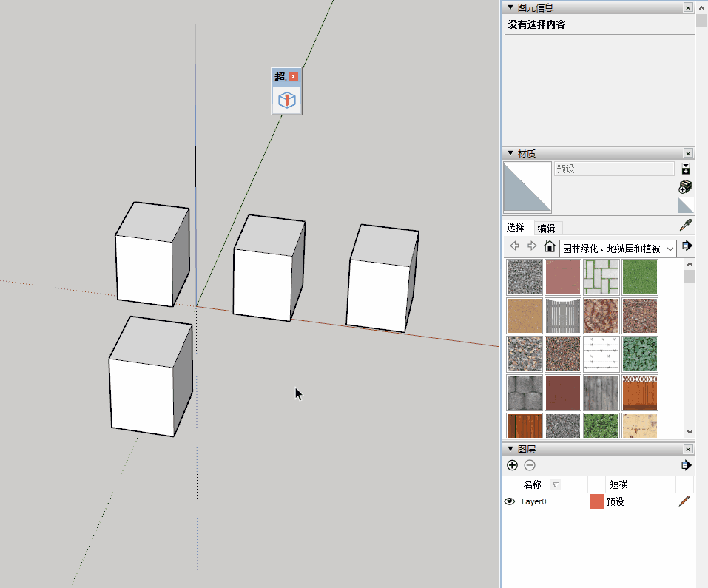Click the 名称 column header

tap(532, 484)
